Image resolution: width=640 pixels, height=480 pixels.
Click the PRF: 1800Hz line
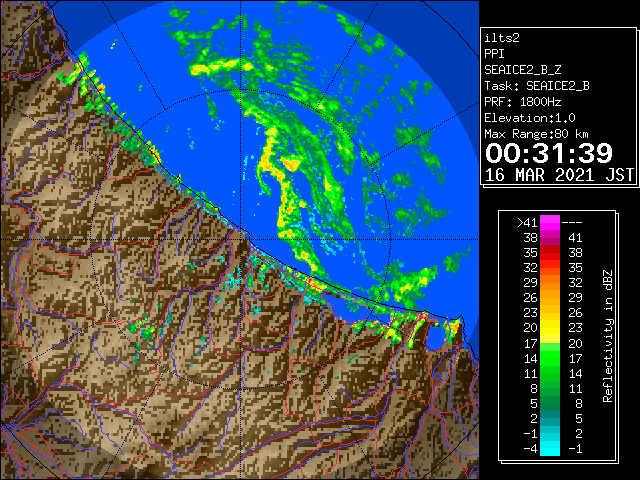pyautogui.click(x=522, y=102)
